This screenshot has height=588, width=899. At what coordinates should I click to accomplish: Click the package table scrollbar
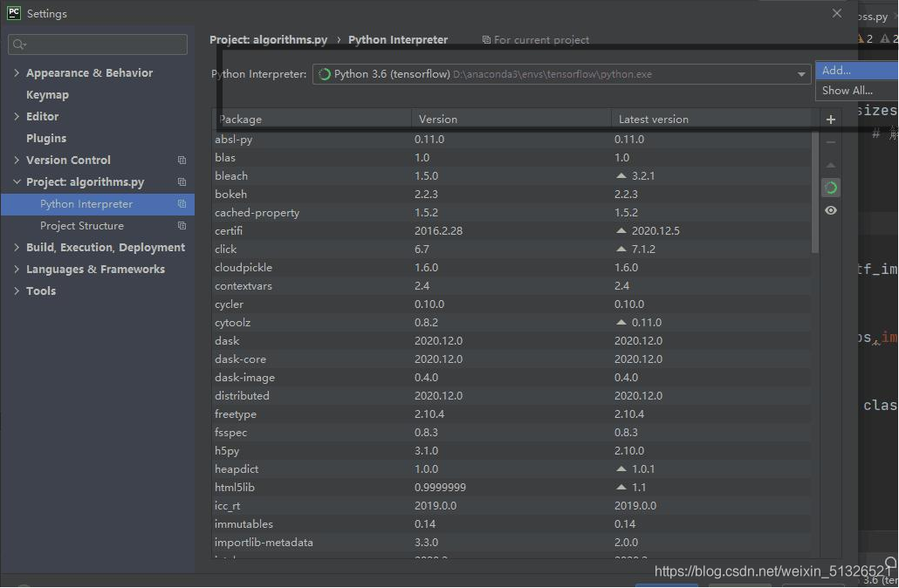click(x=814, y=192)
